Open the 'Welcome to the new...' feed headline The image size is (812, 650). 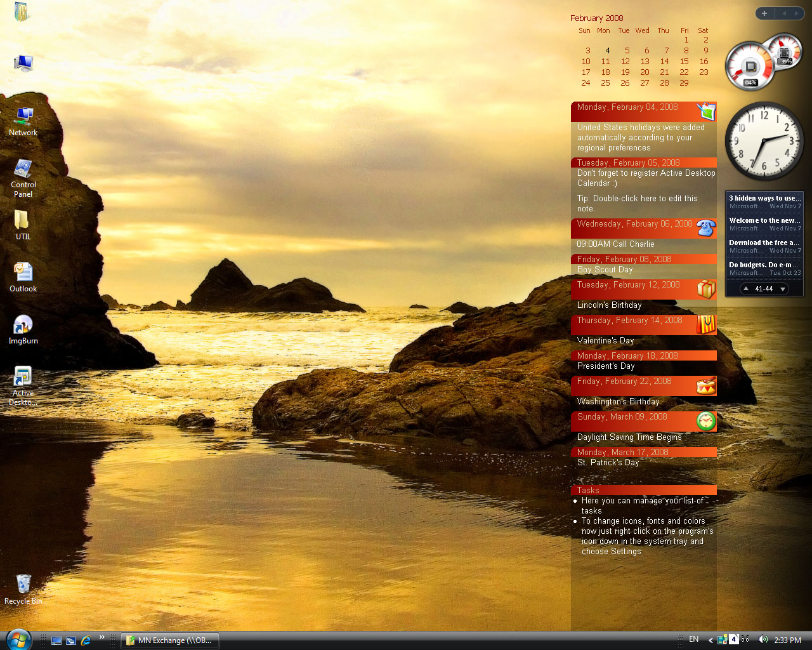[764, 220]
